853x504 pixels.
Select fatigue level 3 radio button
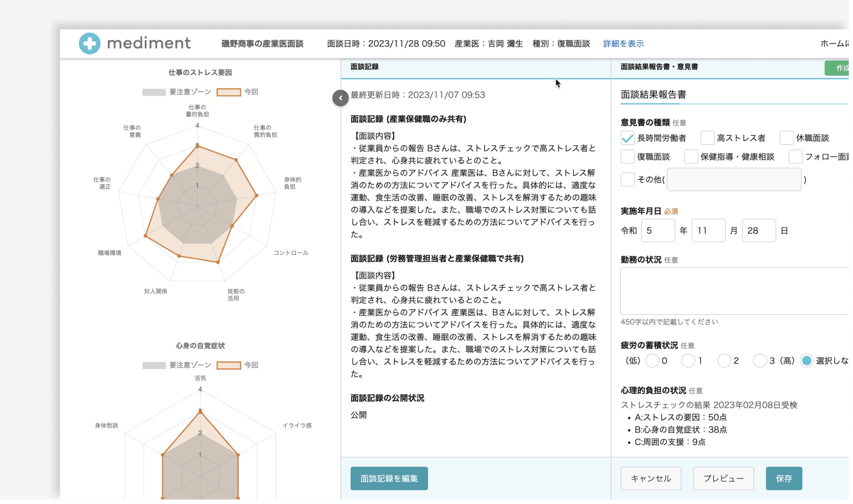tap(760, 361)
